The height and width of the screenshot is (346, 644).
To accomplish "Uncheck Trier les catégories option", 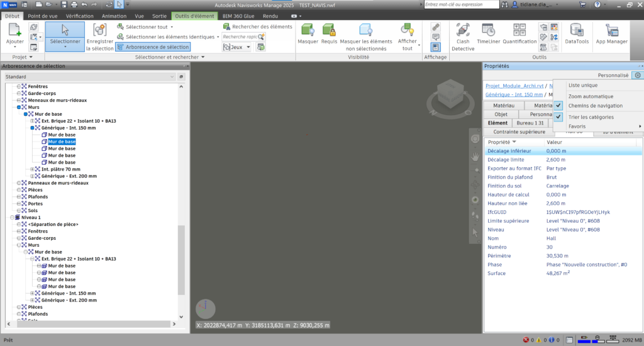I will pyautogui.click(x=558, y=117).
